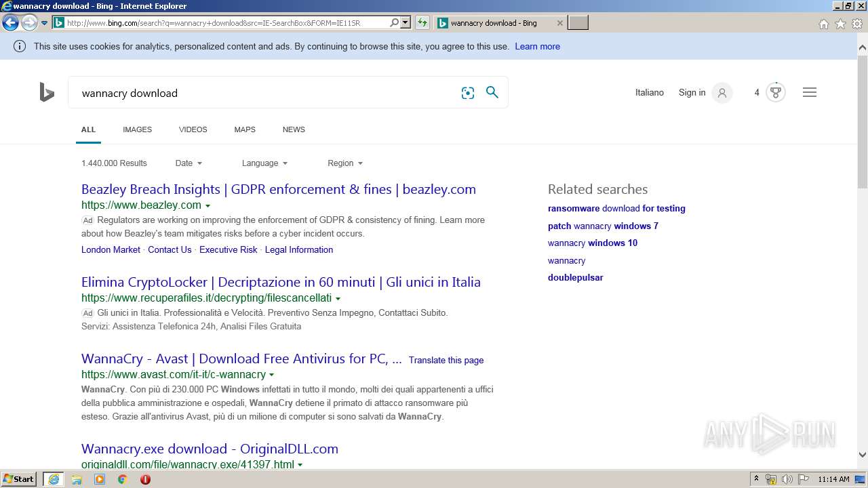This screenshot has width=868, height=488.
Task: Open the 'Learn more' cookie link
Action: coord(537,47)
